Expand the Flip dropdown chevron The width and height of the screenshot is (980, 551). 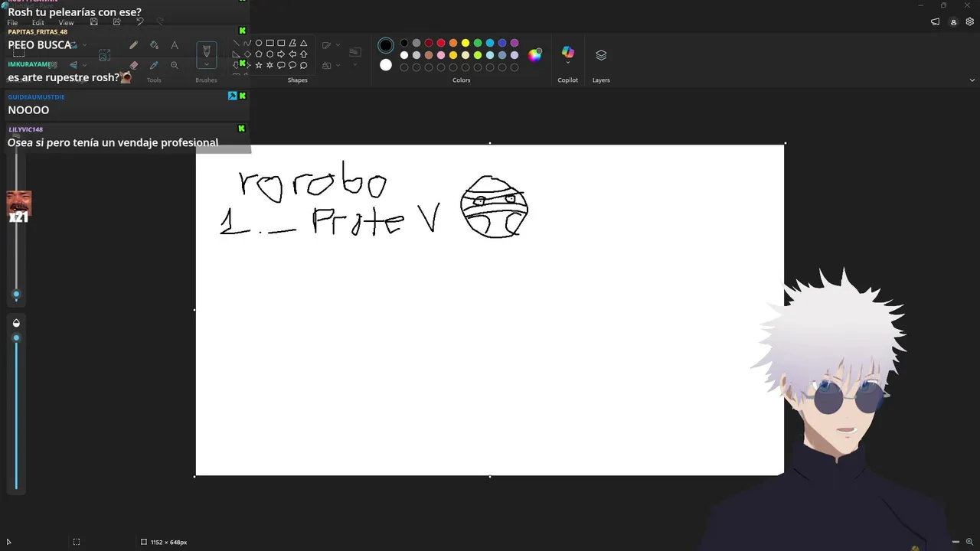(84, 65)
